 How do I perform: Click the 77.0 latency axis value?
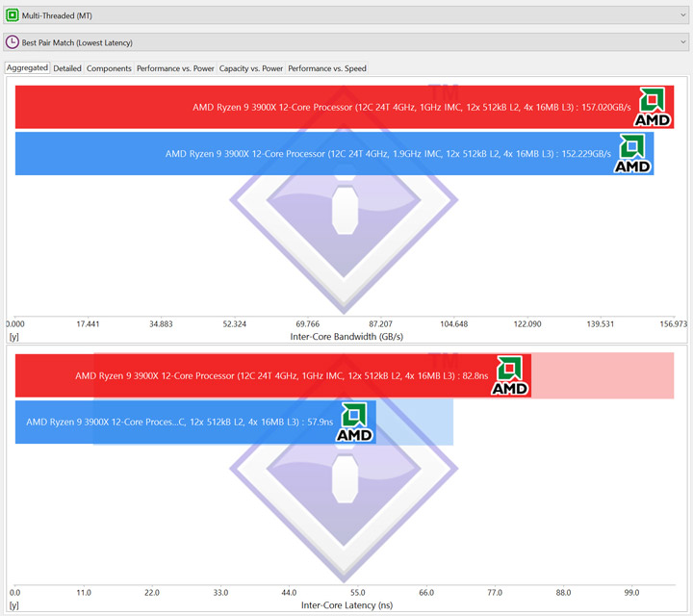[x=495, y=593]
